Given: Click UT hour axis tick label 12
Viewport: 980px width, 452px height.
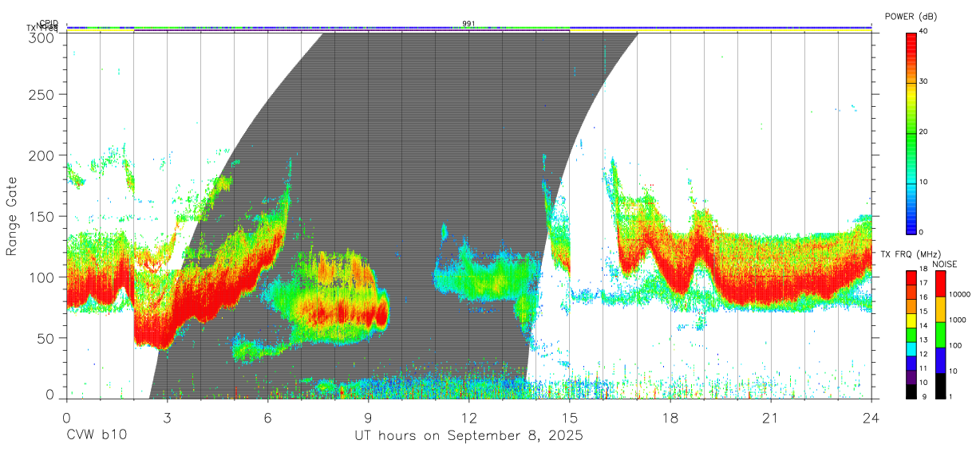Looking at the screenshot, I should [x=468, y=417].
